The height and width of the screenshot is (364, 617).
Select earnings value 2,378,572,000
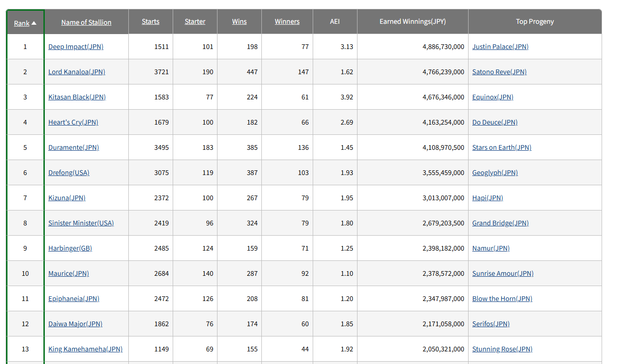443,273
